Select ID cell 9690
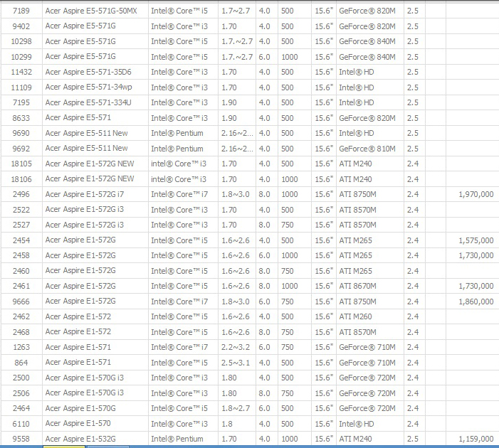The height and width of the screenshot is (448, 499). (21, 133)
